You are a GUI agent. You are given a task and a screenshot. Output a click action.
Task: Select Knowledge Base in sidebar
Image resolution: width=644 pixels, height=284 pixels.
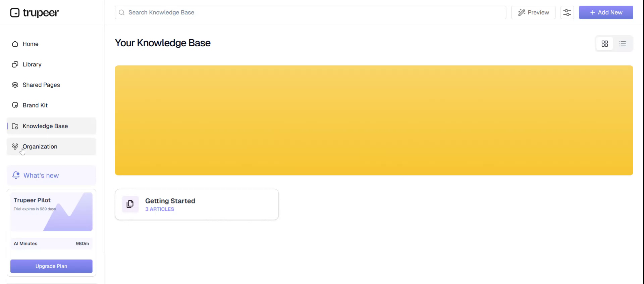coord(45,126)
